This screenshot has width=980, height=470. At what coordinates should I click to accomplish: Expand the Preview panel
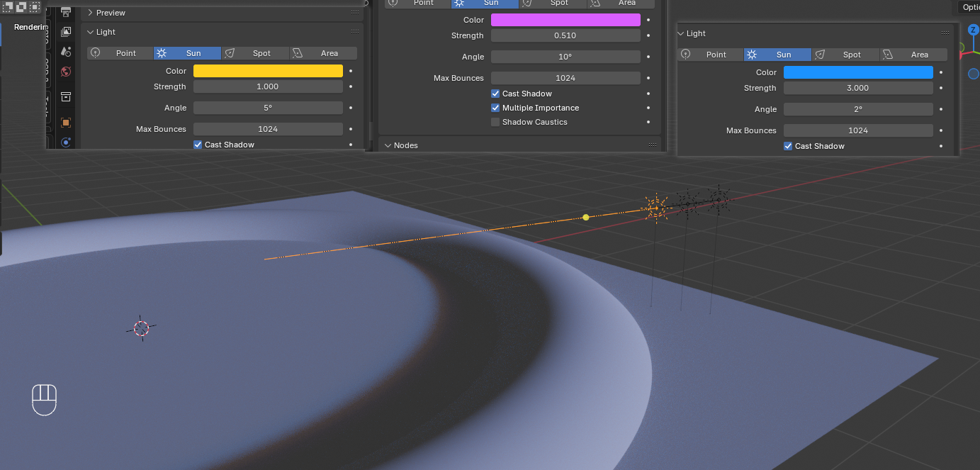coord(90,13)
